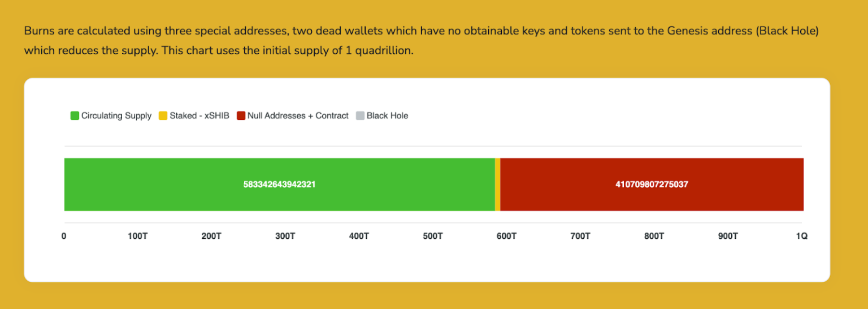Hide the Staked - xSHIB series via legend text

(x=199, y=116)
